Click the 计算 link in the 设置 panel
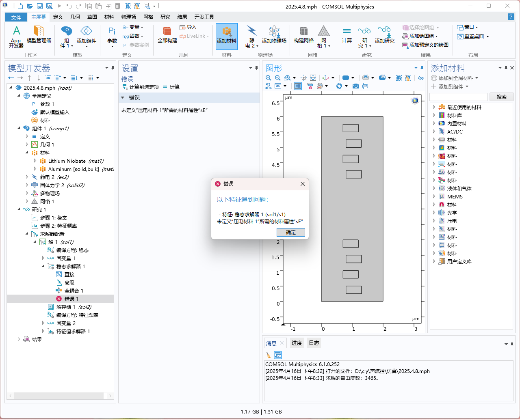The width and height of the screenshot is (520, 420). coord(171,87)
